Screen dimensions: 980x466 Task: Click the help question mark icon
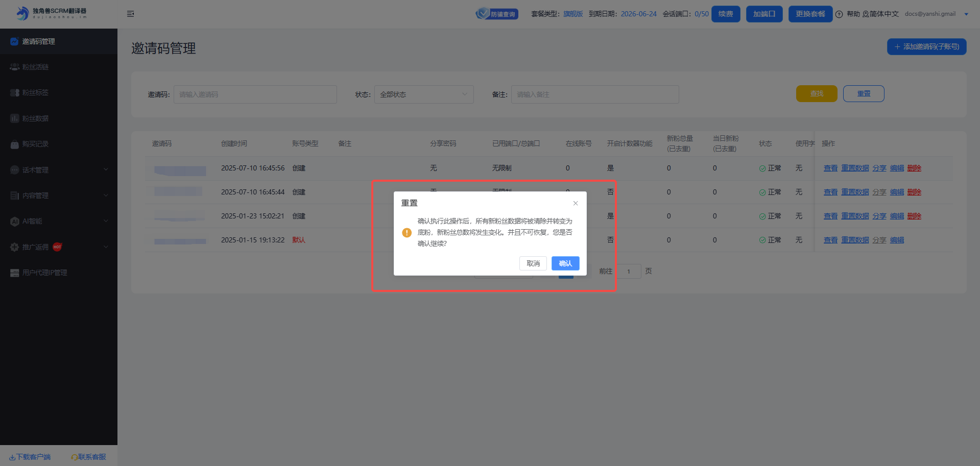839,14
